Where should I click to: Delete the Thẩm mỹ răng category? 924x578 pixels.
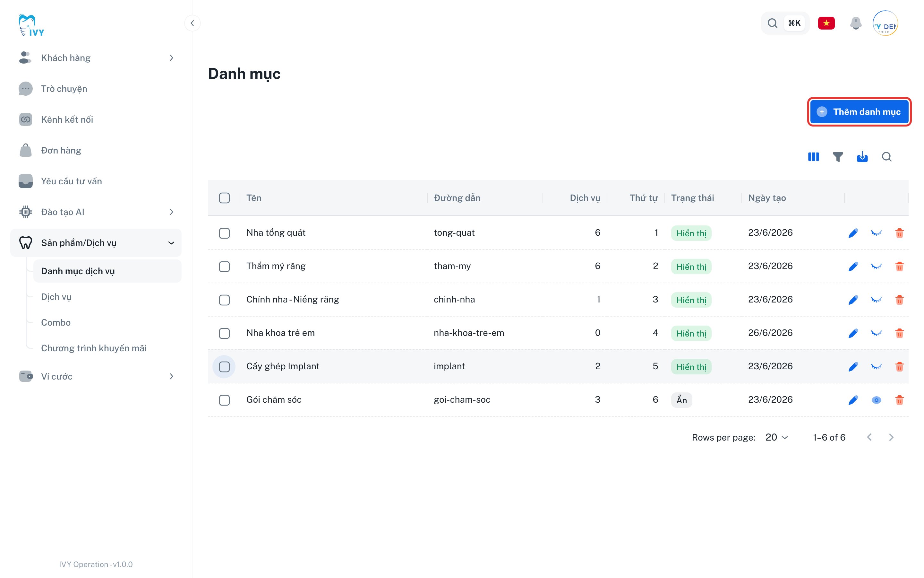click(x=899, y=266)
